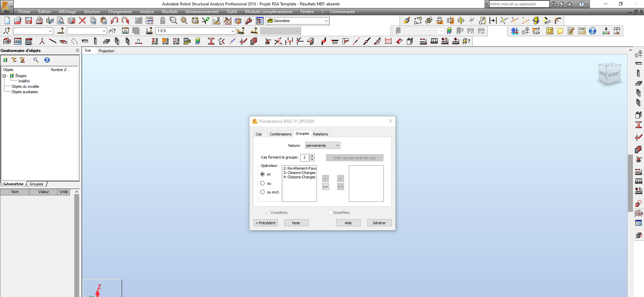Close the Pondérations dialog
Image resolution: width=644 pixels, height=297 pixels.
click(390, 121)
